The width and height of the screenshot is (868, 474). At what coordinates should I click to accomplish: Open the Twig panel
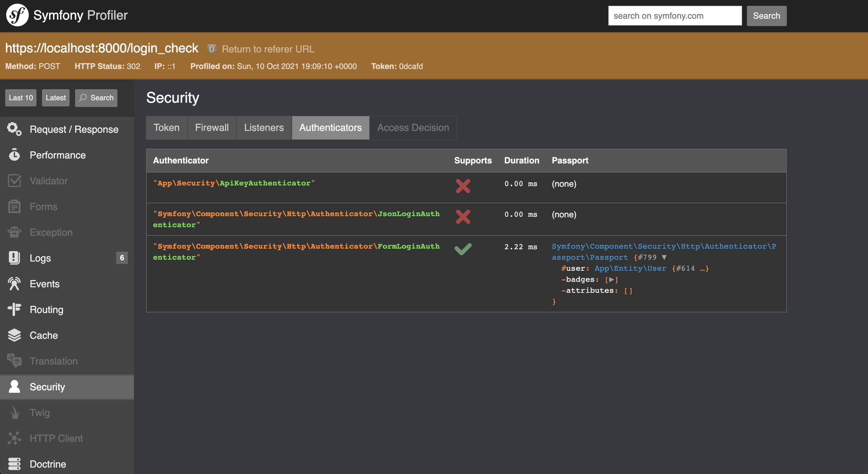pyautogui.click(x=40, y=413)
